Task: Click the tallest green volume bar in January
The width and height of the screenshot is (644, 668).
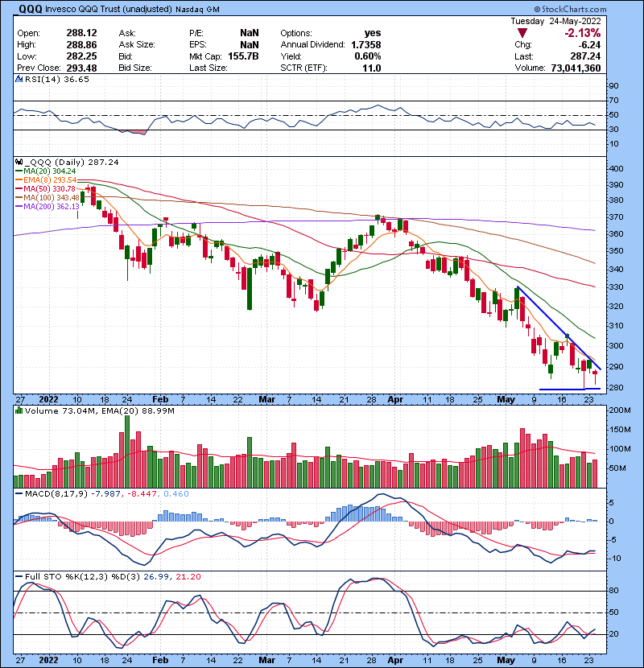Action: 126,452
